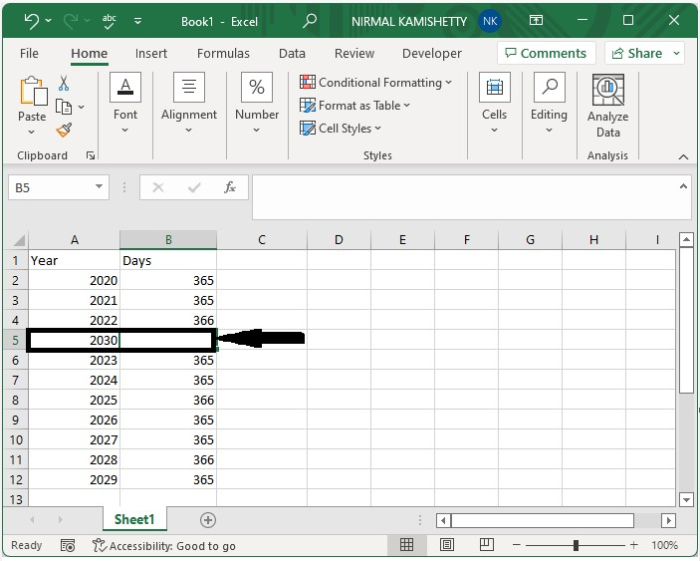Click the Name Box showing B5
Screen dimensions: 700x561
coord(50,187)
